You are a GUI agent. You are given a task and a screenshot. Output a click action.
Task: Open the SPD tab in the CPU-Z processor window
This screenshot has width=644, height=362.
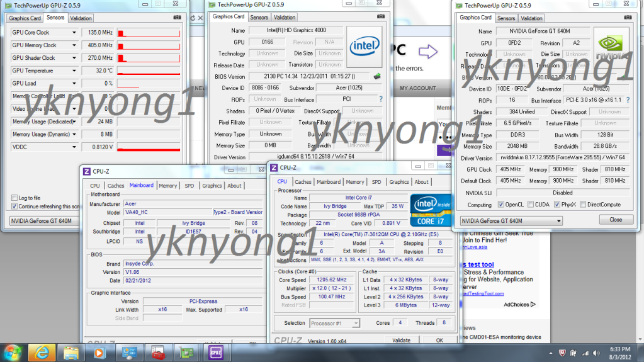click(376, 181)
